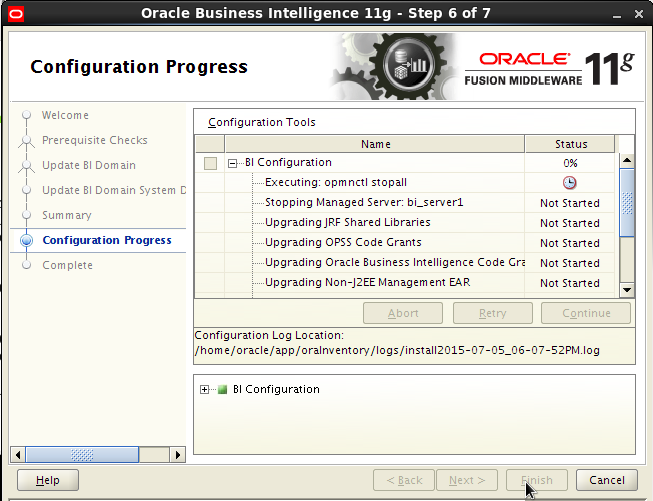Click the Welcome step bullet icon
The height and width of the screenshot is (501, 653).
[27, 115]
